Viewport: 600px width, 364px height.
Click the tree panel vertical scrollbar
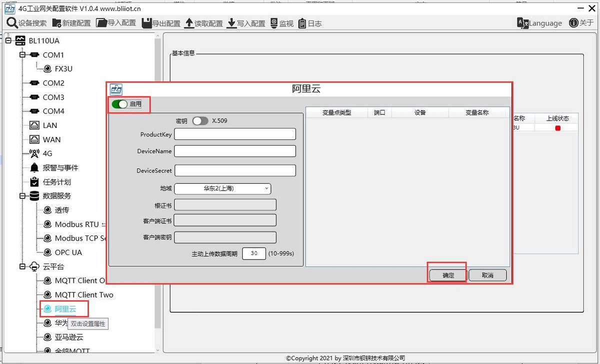[158, 192]
